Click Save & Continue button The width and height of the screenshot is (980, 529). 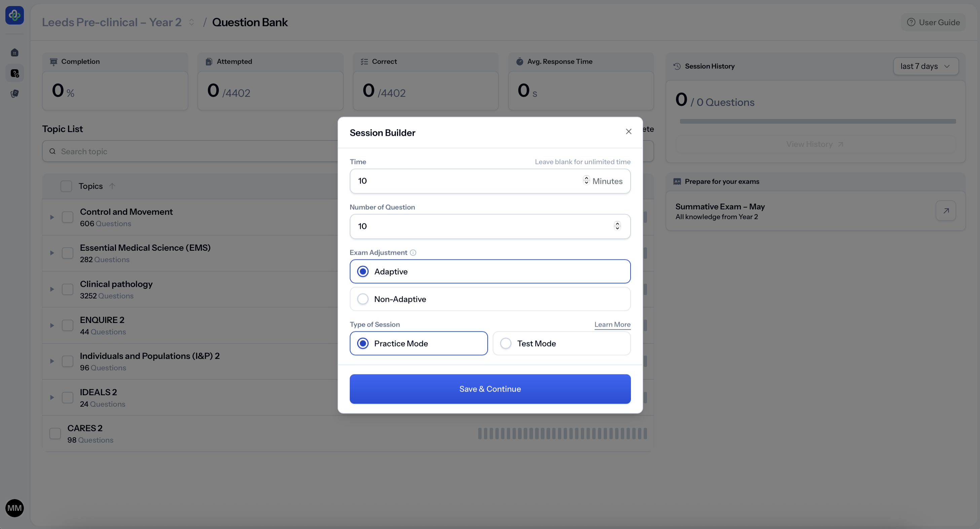(x=490, y=389)
